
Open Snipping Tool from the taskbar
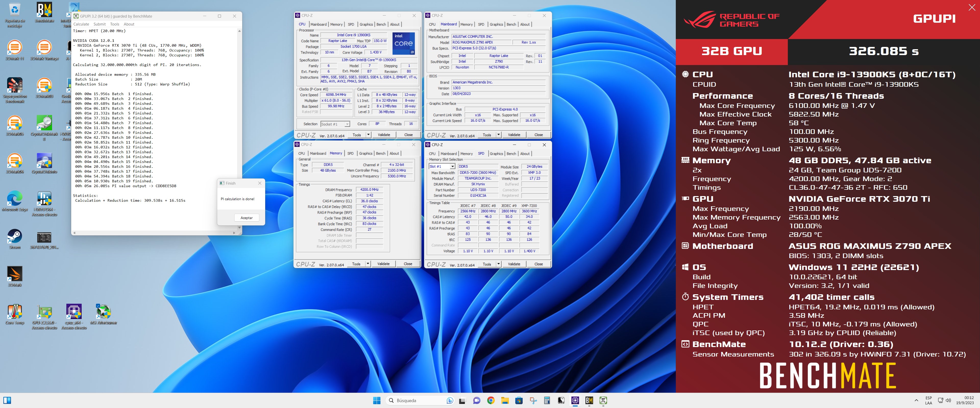coord(533,400)
